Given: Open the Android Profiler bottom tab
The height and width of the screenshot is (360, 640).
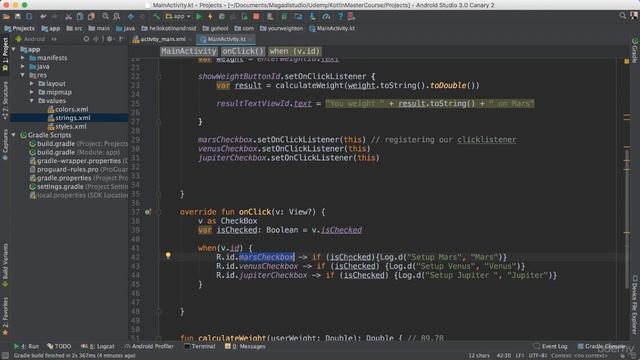Looking at the screenshot, I should coord(149,346).
